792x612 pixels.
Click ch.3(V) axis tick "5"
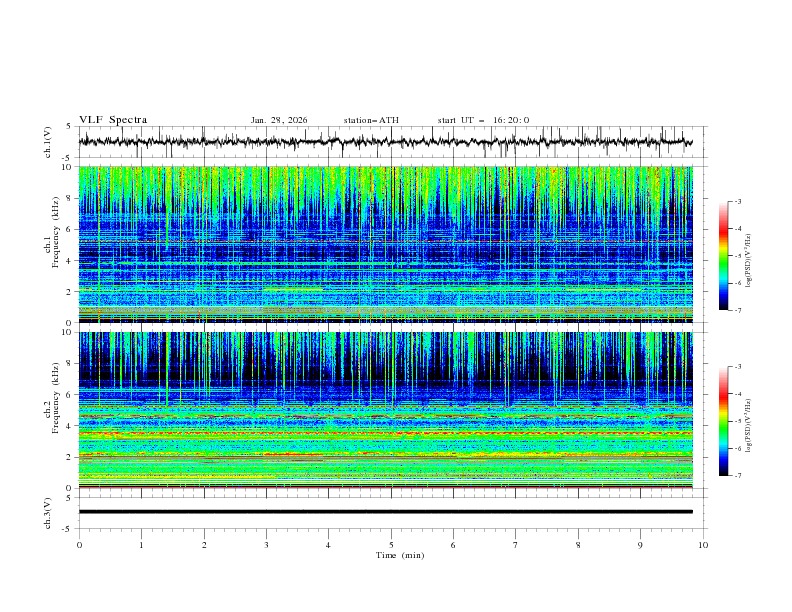pos(69,497)
